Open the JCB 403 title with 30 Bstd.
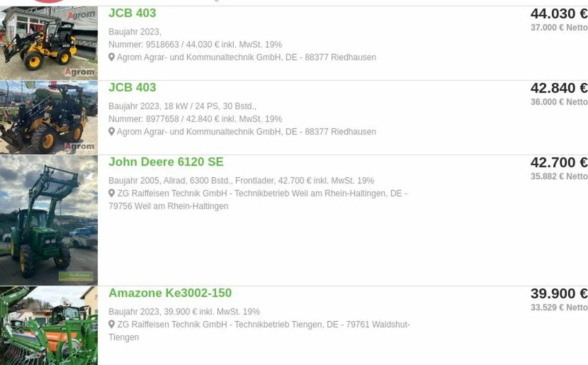The height and width of the screenshot is (365, 588). 132,87
